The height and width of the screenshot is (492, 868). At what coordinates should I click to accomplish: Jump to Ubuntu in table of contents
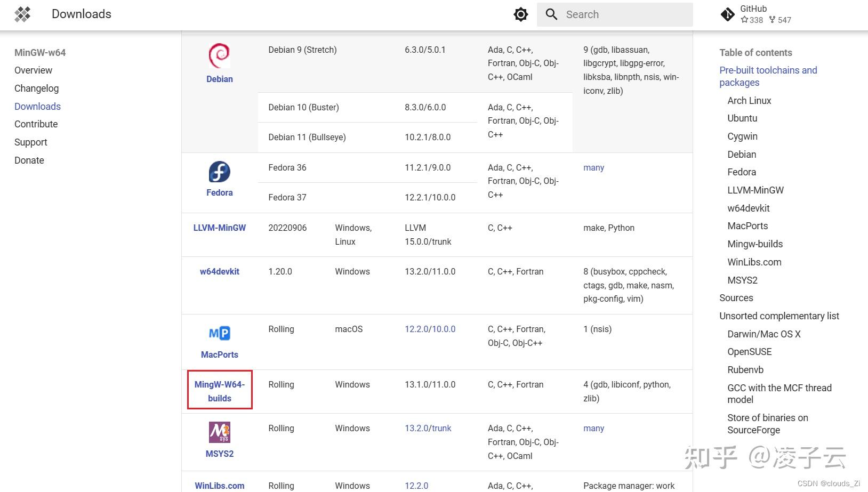point(742,118)
